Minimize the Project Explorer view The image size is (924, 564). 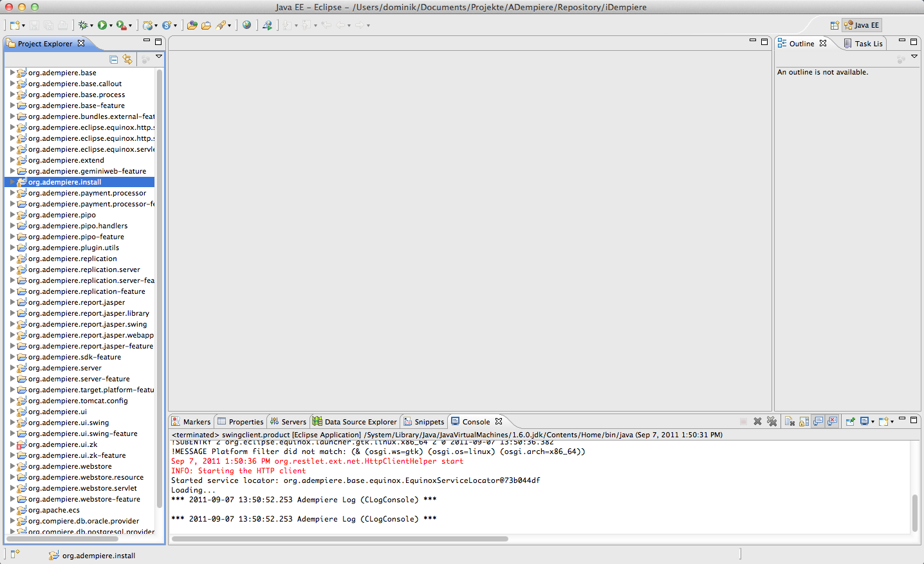[x=147, y=41]
